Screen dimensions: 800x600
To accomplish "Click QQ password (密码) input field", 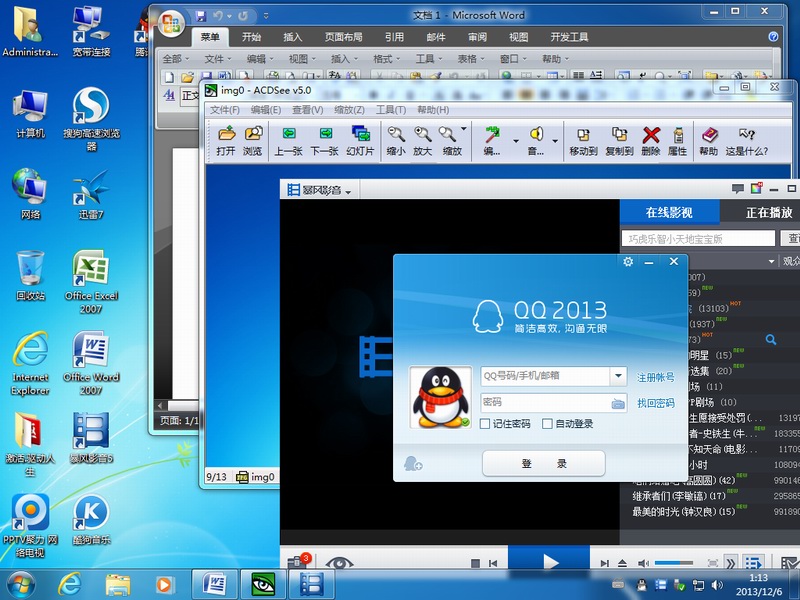I will [545, 403].
